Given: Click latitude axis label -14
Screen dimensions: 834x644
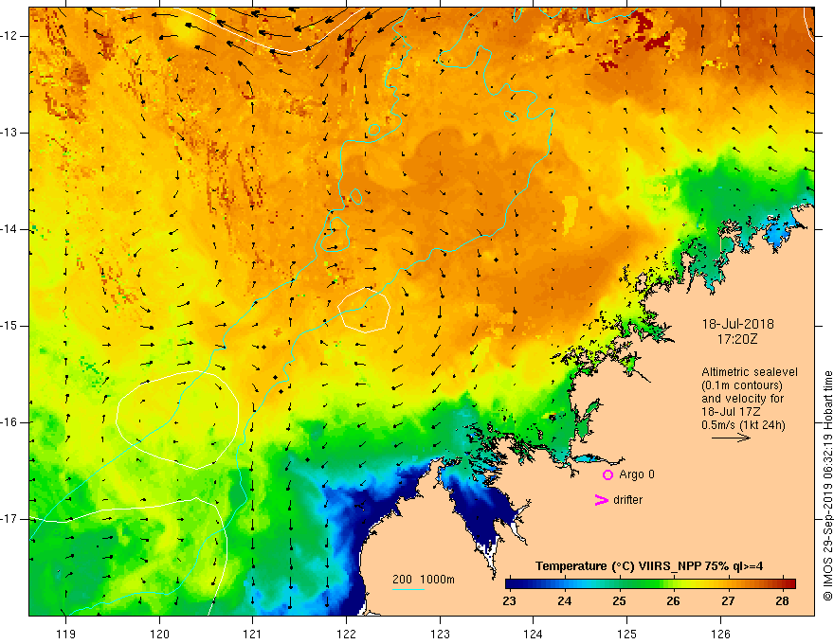Looking at the screenshot, I should click(x=9, y=229).
